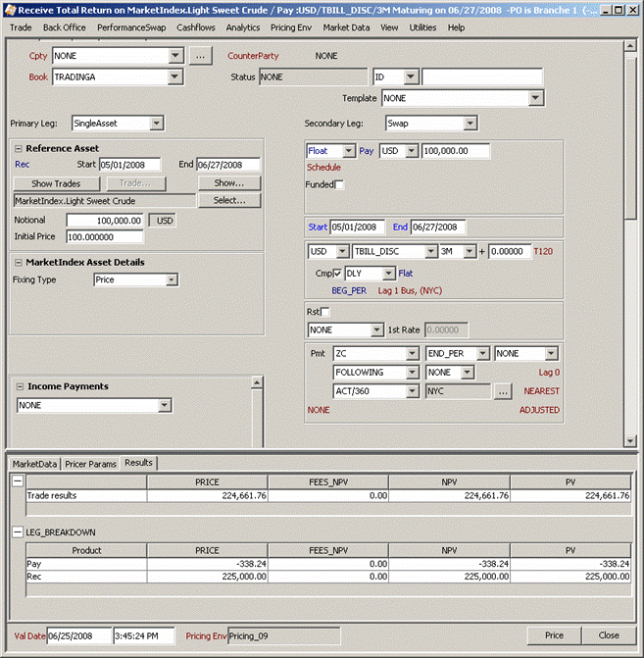
Task: Collapse the LEG_BREAKDOWN section
Action: 18,532
